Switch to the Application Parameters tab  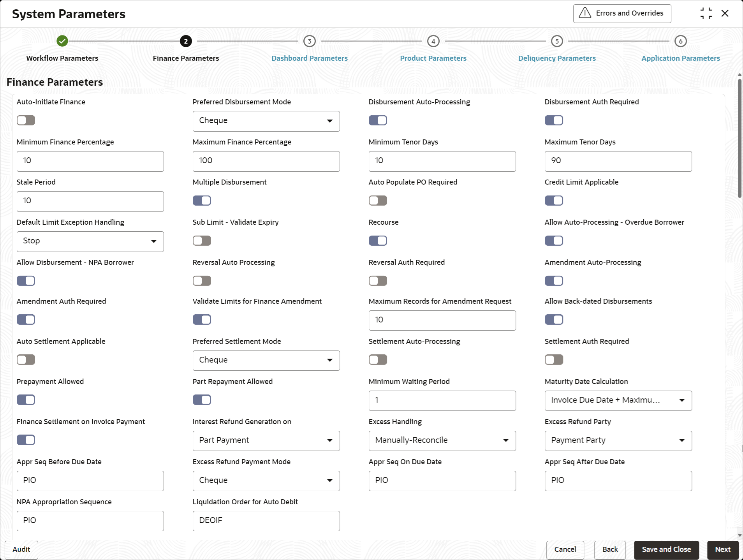coord(680,58)
